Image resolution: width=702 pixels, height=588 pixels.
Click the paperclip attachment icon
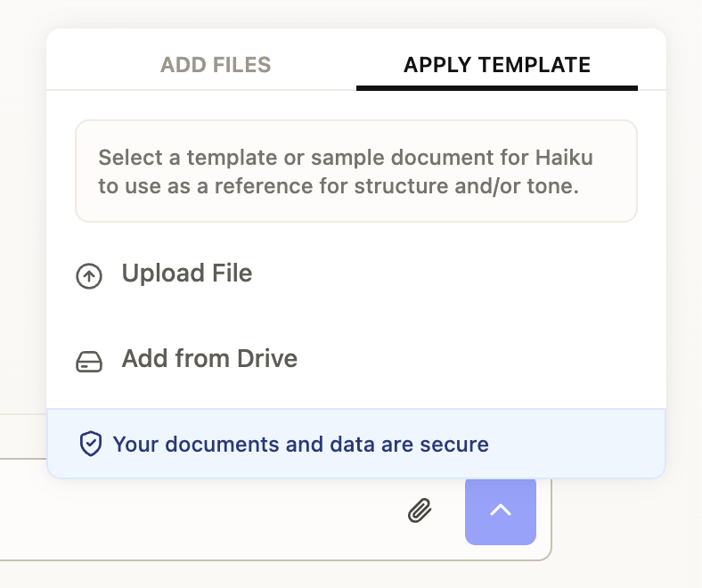point(420,510)
